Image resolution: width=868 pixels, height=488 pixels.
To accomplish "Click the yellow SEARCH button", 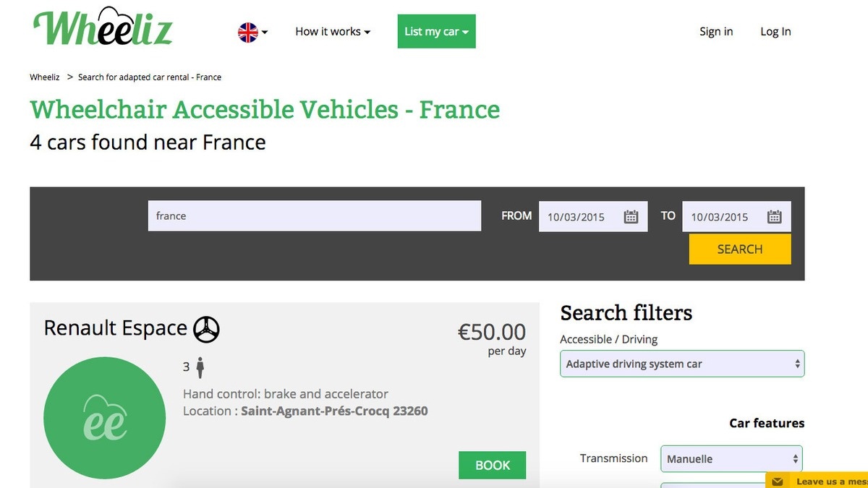I will point(740,249).
